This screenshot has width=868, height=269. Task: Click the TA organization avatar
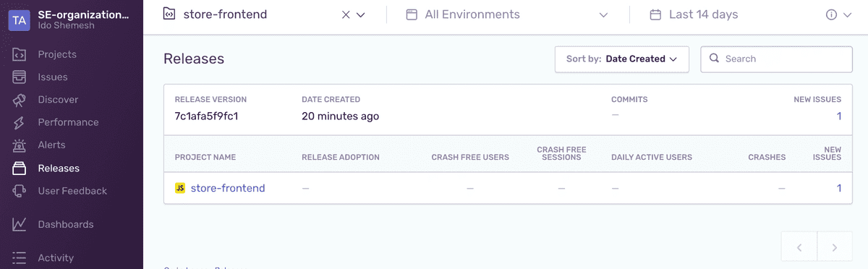click(20, 20)
